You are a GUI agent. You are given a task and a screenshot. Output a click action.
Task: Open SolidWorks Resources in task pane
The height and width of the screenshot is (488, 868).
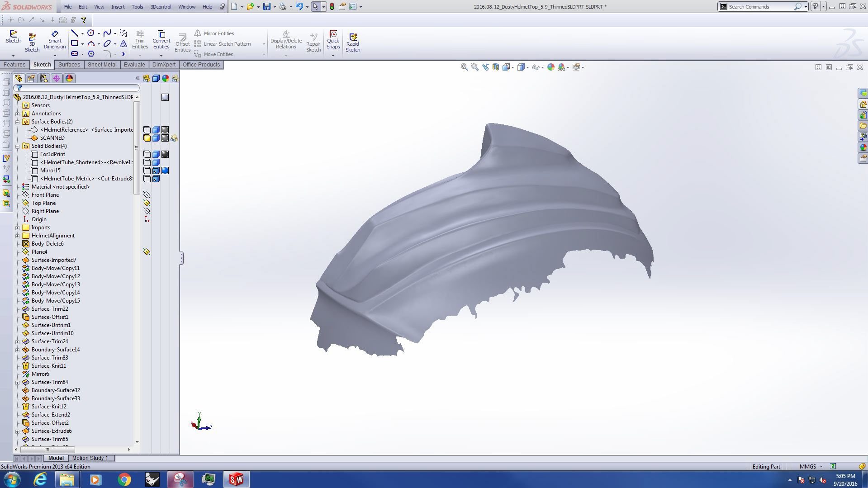863,104
